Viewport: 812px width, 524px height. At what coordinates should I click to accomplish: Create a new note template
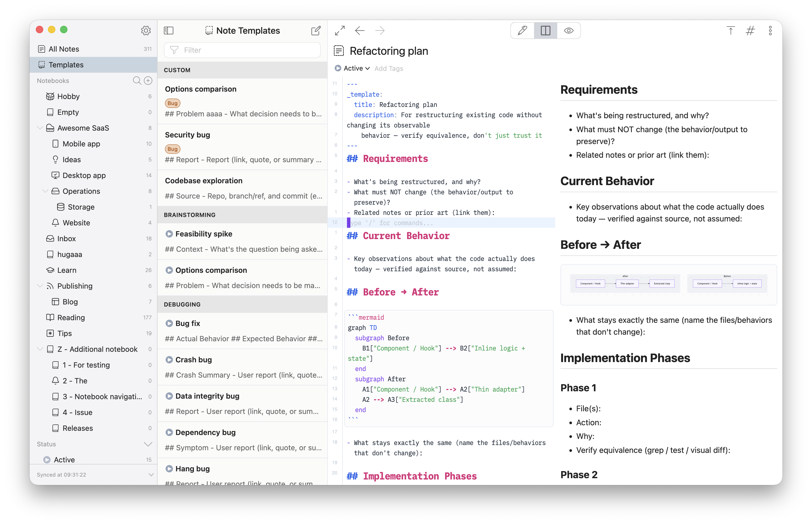coord(316,31)
